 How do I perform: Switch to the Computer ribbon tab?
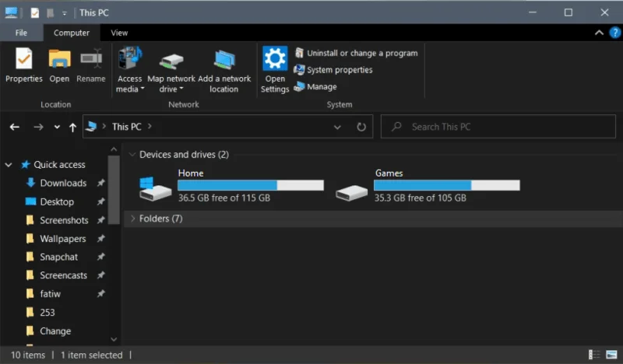[x=72, y=33]
